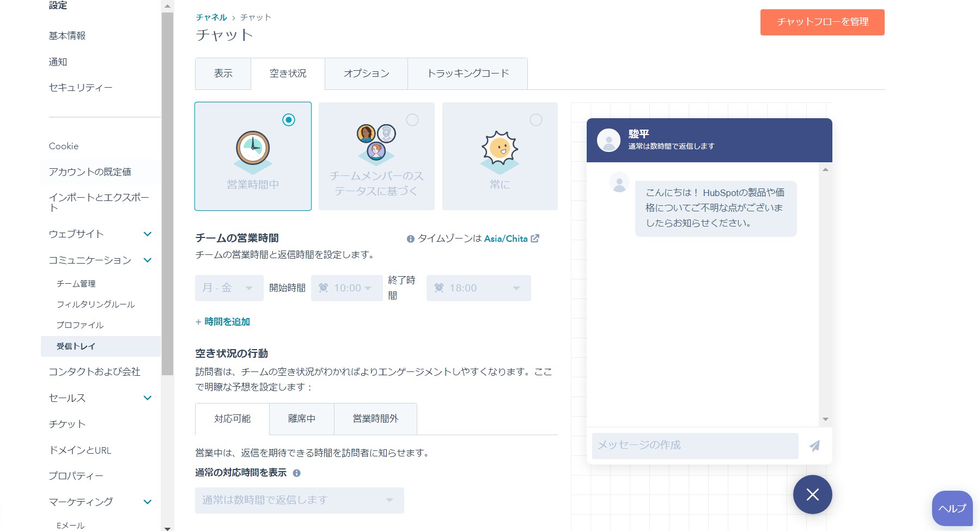Open the ヘルプ button
980x531 pixels.
952,508
